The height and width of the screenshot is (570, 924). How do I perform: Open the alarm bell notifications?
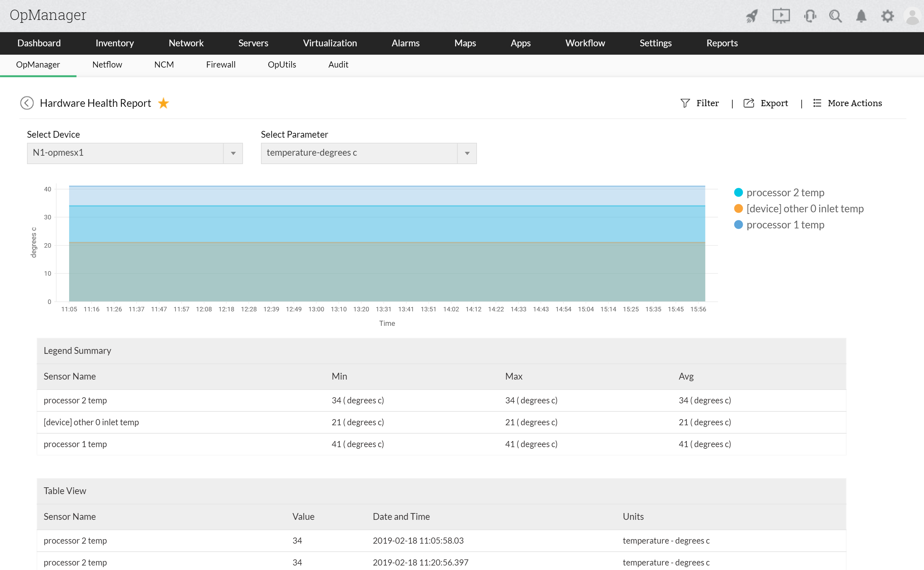[x=861, y=16]
